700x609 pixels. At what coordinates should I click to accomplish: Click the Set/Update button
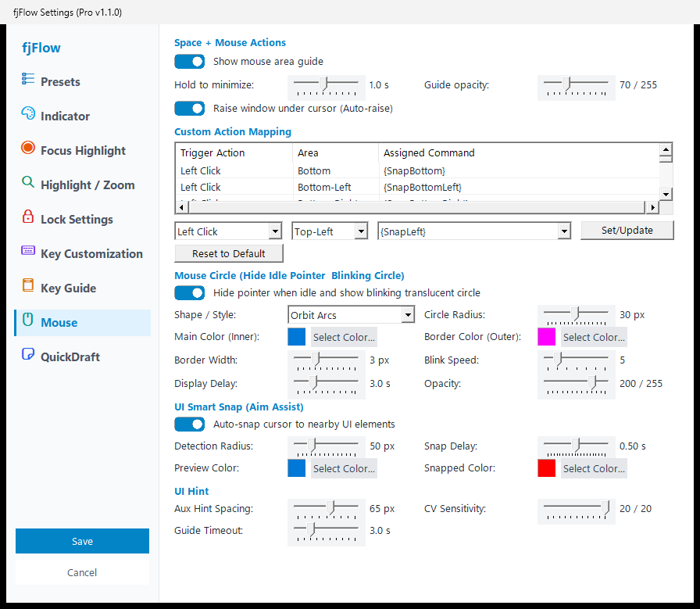coord(627,230)
